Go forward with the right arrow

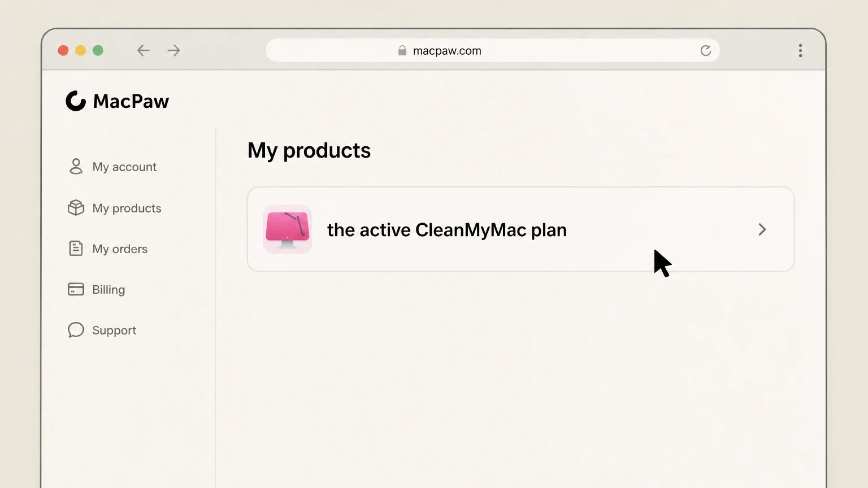point(173,50)
